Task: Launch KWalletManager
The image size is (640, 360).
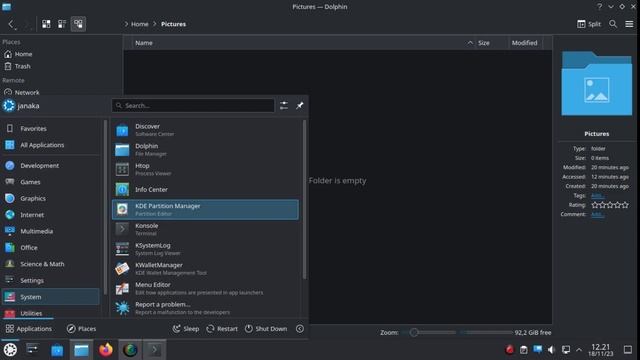Action: (x=205, y=268)
